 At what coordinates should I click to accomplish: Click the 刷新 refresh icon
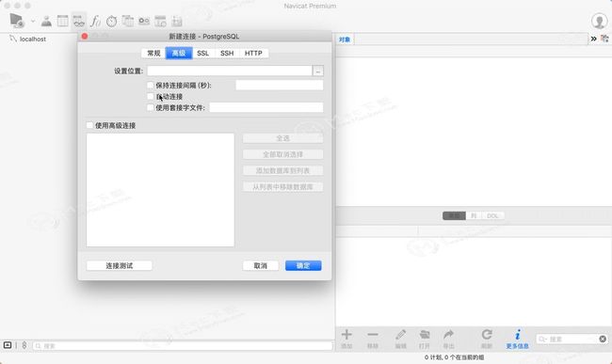(x=487, y=339)
